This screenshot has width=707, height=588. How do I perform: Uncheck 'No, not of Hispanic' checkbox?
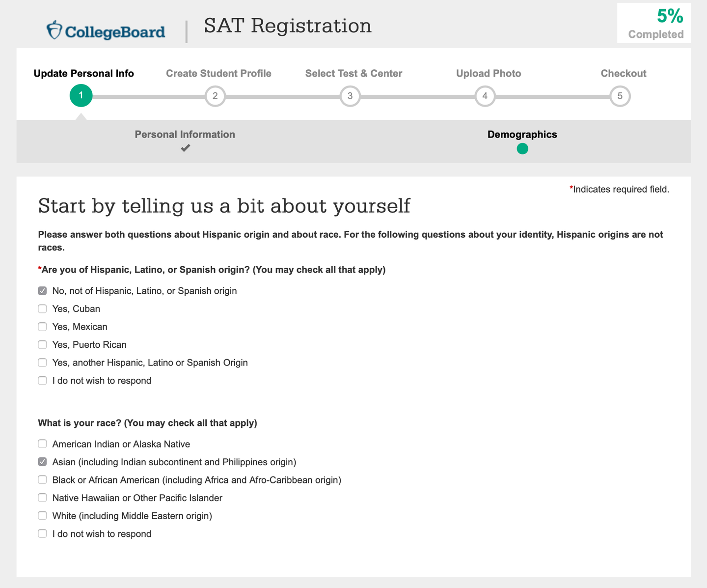pos(43,291)
